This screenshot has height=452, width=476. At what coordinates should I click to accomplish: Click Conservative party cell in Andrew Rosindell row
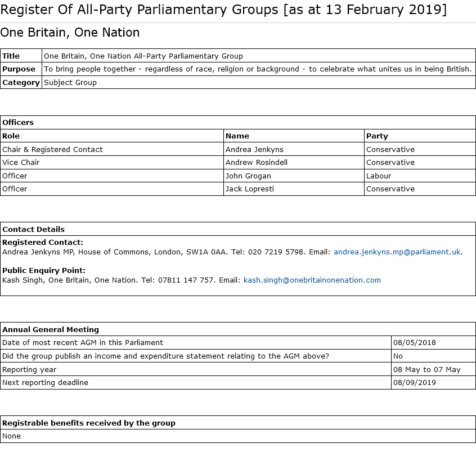[x=420, y=163]
